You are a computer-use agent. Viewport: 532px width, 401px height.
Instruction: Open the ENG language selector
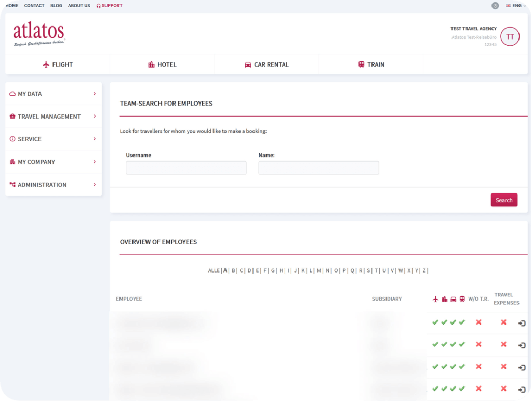[x=513, y=6]
